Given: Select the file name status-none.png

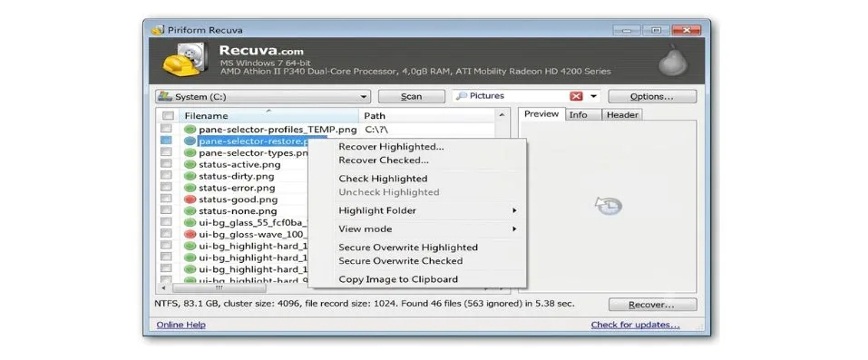Looking at the screenshot, I should click(x=238, y=211).
